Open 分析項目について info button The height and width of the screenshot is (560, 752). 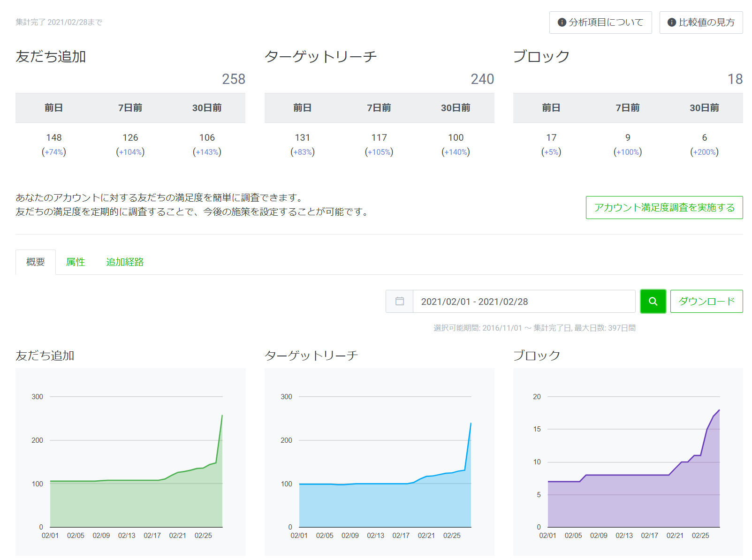(600, 23)
